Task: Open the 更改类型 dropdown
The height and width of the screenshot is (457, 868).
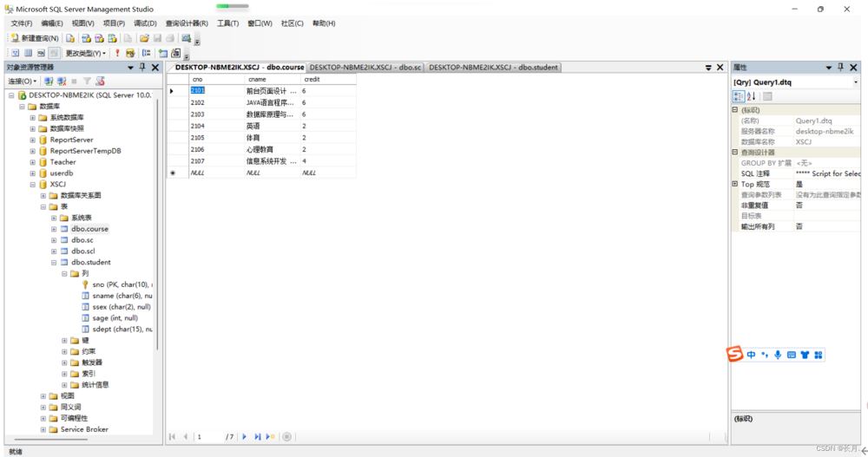Action: pyautogui.click(x=85, y=53)
